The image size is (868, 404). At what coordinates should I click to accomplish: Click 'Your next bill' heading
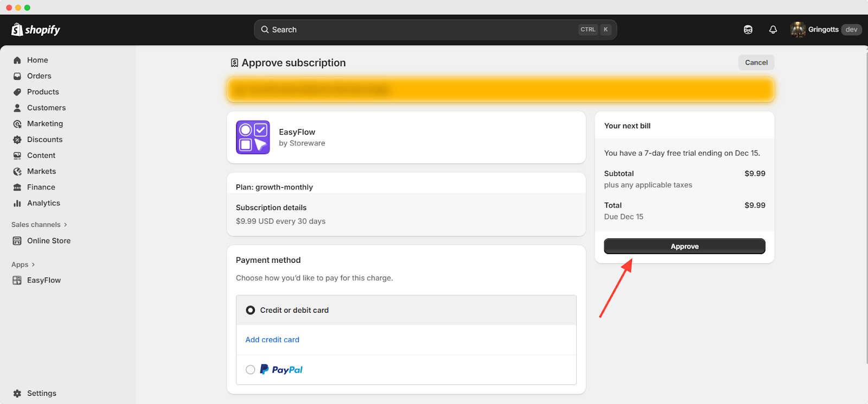point(627,126)
